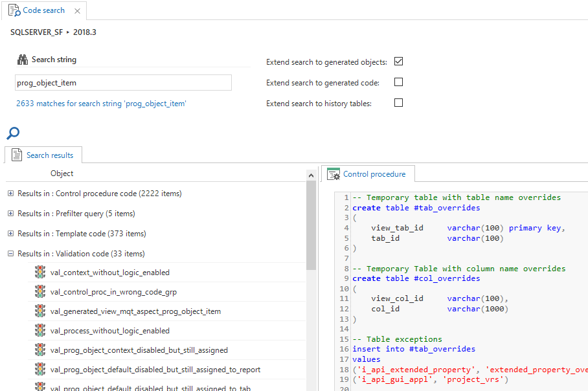Click traffic light icon beside val_control_proc_in_wrong_code_grp
The image size is (588, 391).
coord(40,292)
